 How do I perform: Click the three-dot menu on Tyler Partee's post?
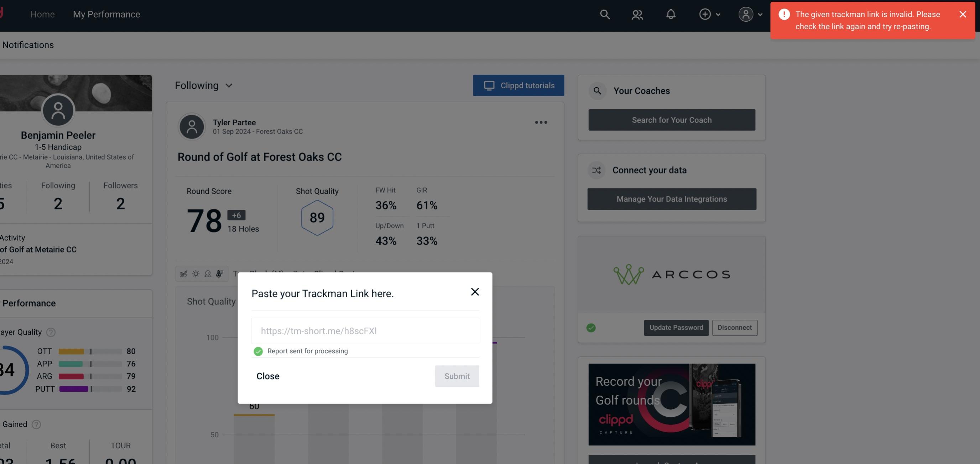click(541, 122)
